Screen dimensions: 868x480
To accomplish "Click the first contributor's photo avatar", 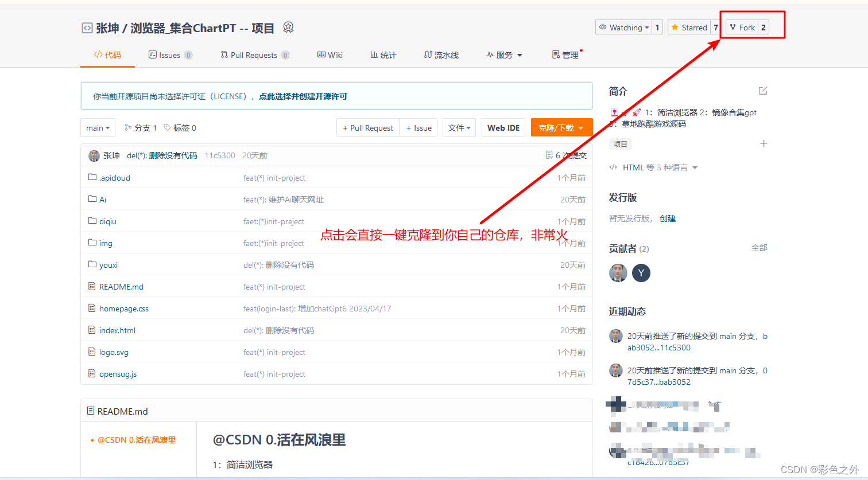I will [618, 273].
